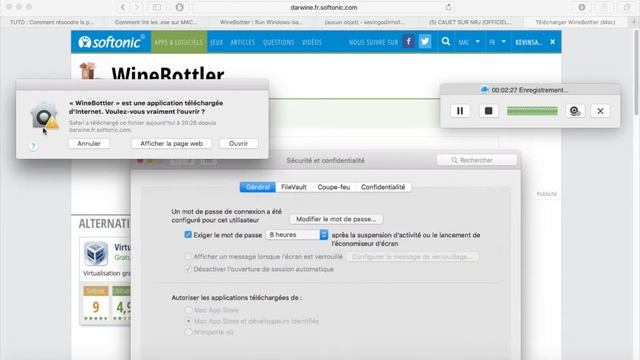Select Mac App Store et développeurs identifiés
The width and height of the screenshot is (640, 360).
tap(188, 321)
